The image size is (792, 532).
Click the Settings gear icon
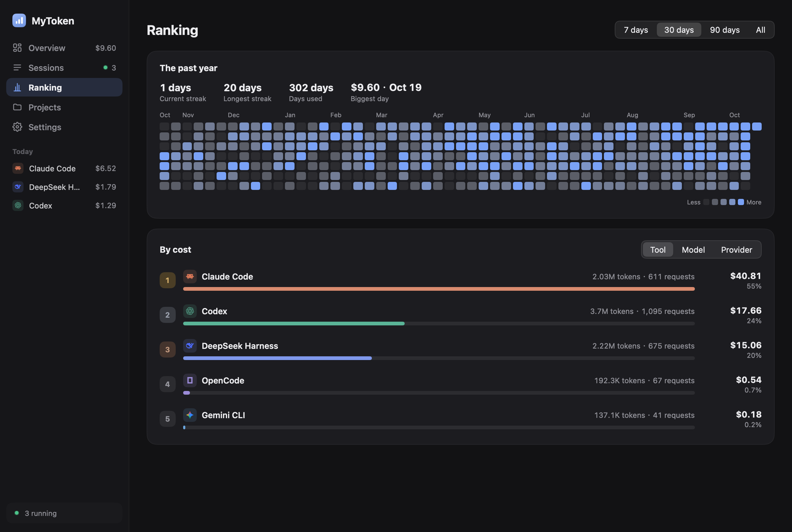pyautogui.click(x=17, y=127)
